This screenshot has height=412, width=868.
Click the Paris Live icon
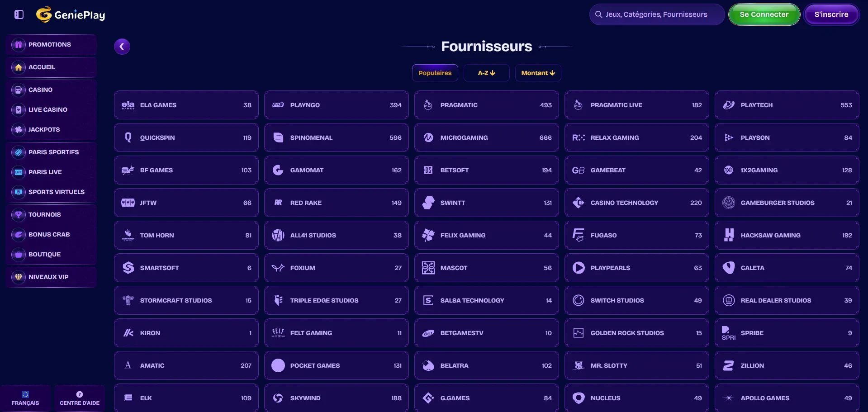19,172
